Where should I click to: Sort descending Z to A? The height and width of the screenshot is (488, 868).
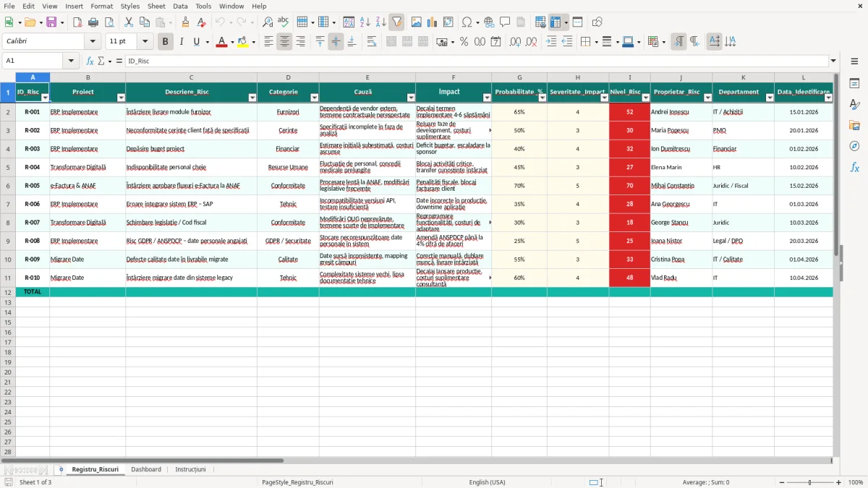click(x=380, y=22)
